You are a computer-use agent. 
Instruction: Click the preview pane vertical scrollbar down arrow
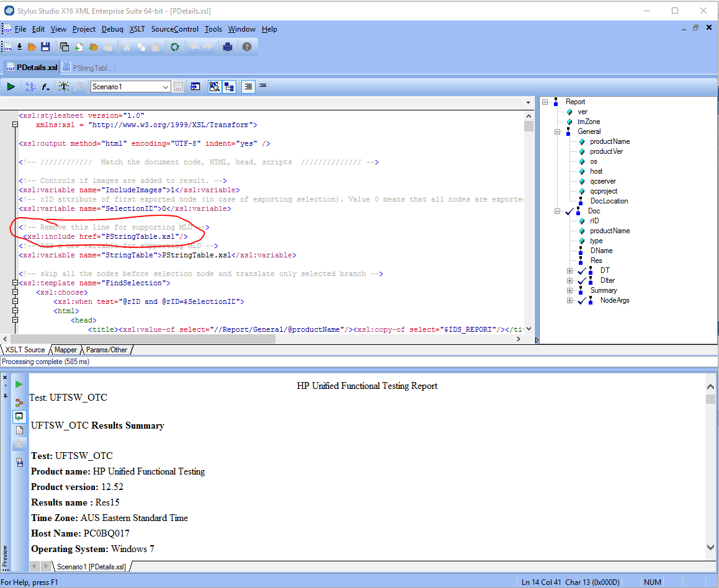711,548
